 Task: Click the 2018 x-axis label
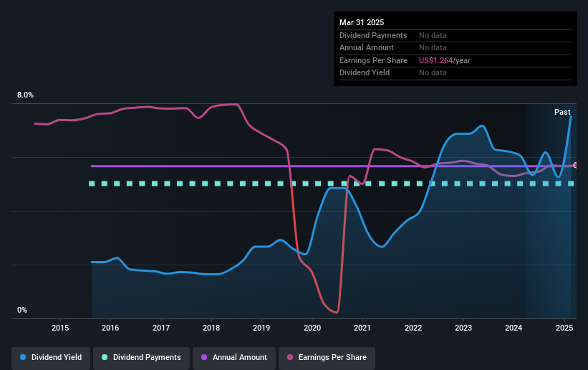[211, 328]
